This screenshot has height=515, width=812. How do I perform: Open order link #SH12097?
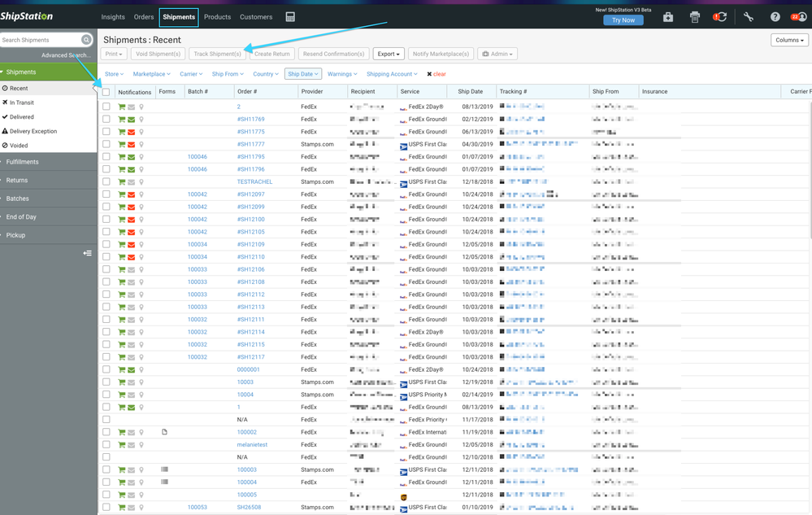point(250,194)
